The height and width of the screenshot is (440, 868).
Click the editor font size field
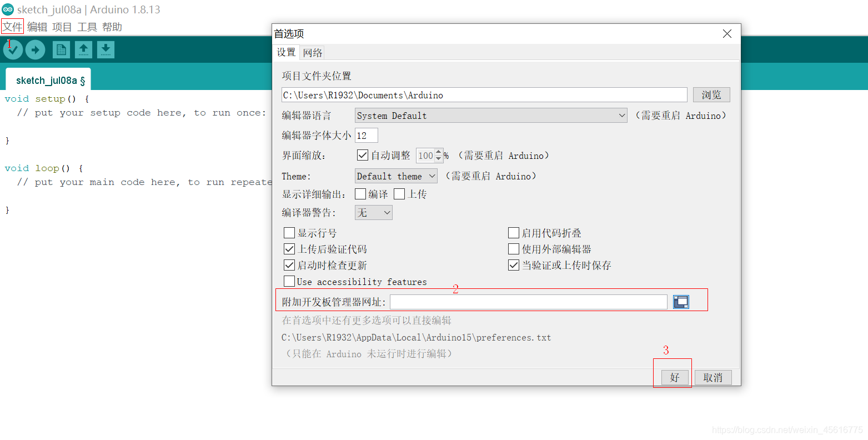(x=367, y=136)
